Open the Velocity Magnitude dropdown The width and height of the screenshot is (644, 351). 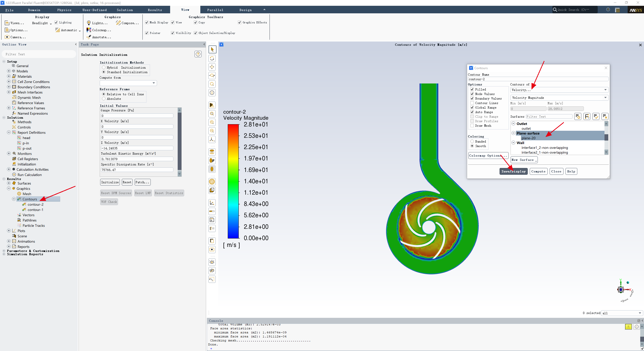coord(559,98)
